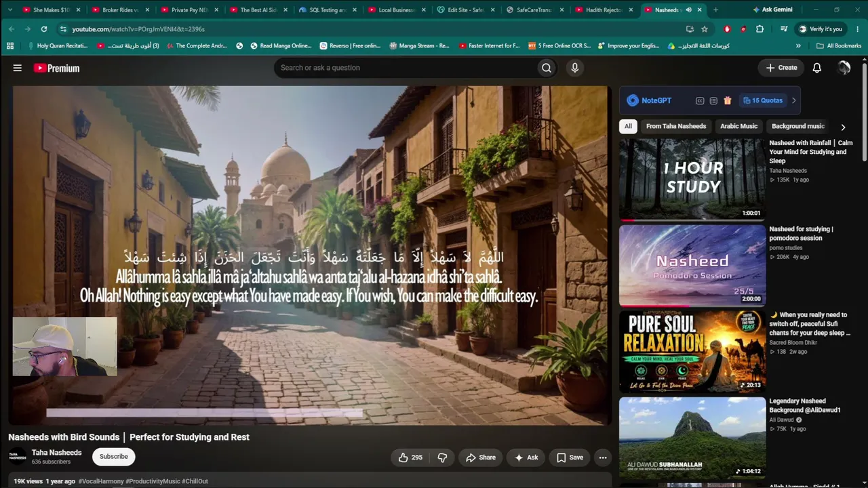Screen dimensions: 868x488
Task: Open NoteGPT summary list icon
Action: 713,100
